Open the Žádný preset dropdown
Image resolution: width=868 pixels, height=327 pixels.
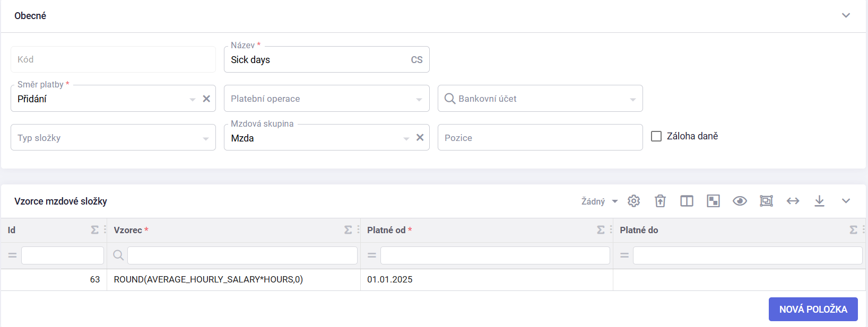[x=600, y=201]
